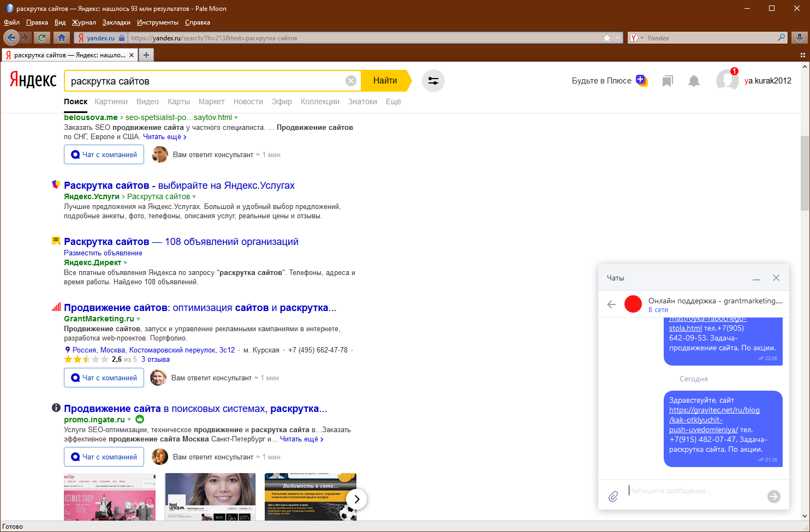Close the Чаты chat panel
The image size is (810, 532).
click(x=776, y=278)
